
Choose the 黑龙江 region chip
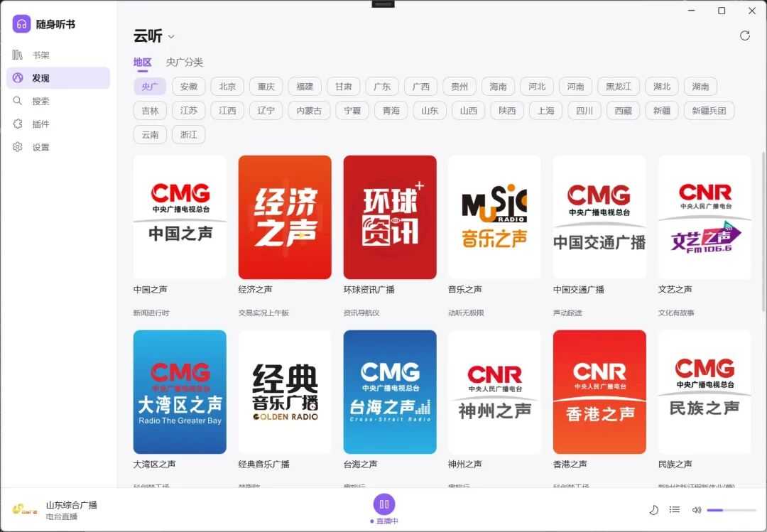click(x=619, y=87)
